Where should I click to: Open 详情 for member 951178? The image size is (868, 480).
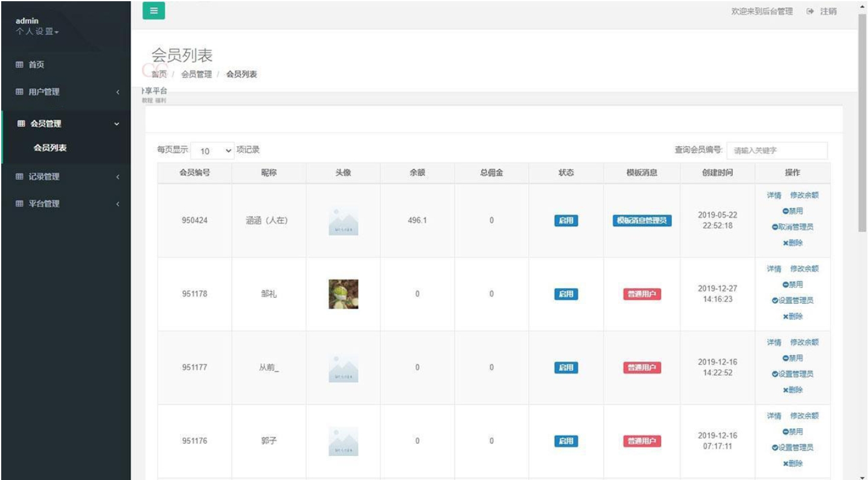pyautogui.click(x=774, y=269)
